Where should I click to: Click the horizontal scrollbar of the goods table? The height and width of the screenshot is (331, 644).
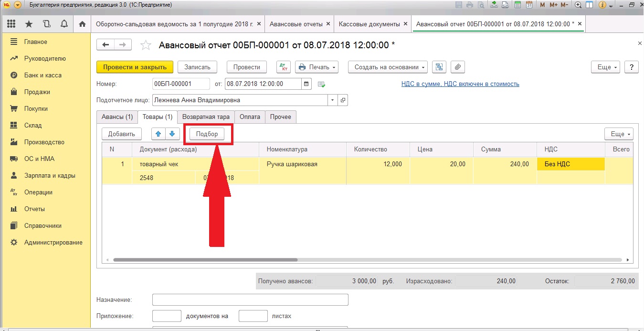point(205,260)
